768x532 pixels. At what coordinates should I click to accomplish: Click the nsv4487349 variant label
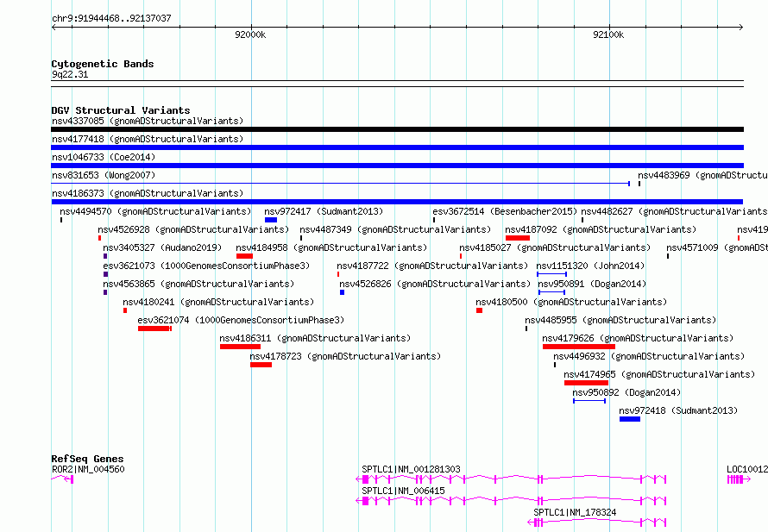tap(395, 229)
